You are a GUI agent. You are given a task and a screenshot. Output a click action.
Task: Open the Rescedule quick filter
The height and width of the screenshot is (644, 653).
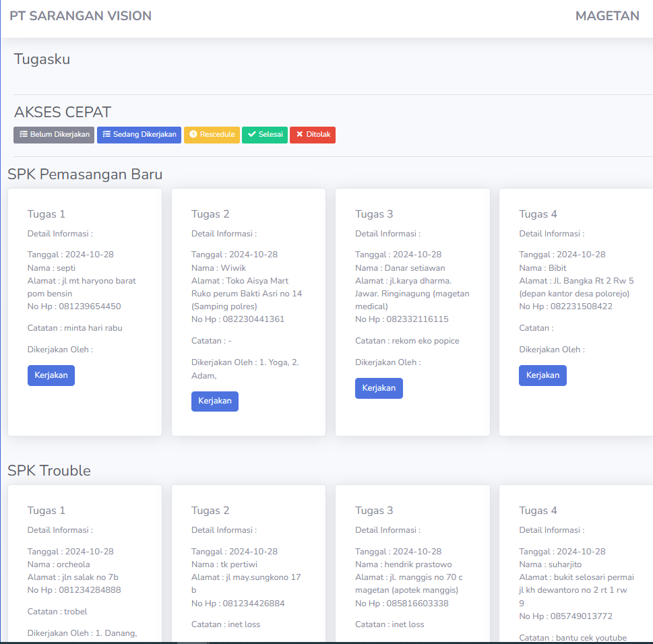pos(212,135)
